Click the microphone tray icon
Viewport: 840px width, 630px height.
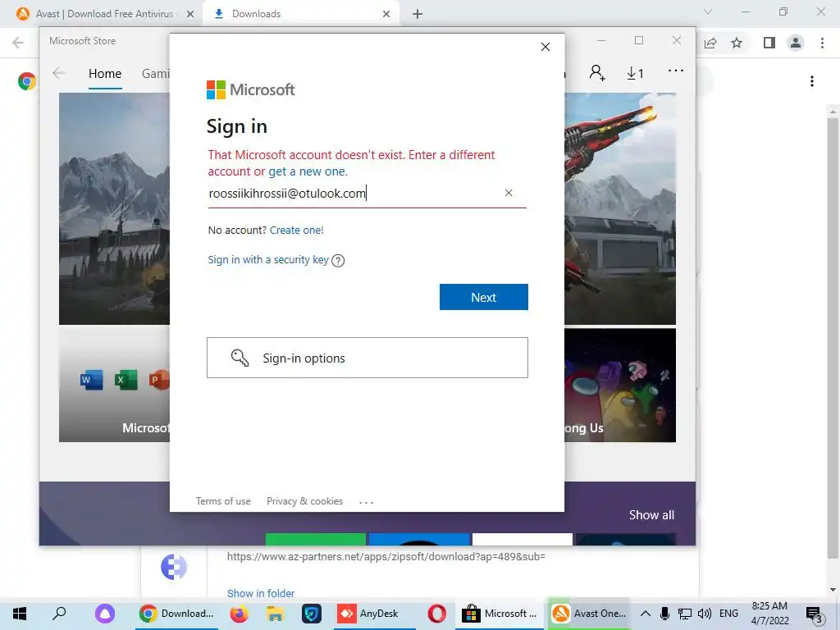click(x=664, y=614)
